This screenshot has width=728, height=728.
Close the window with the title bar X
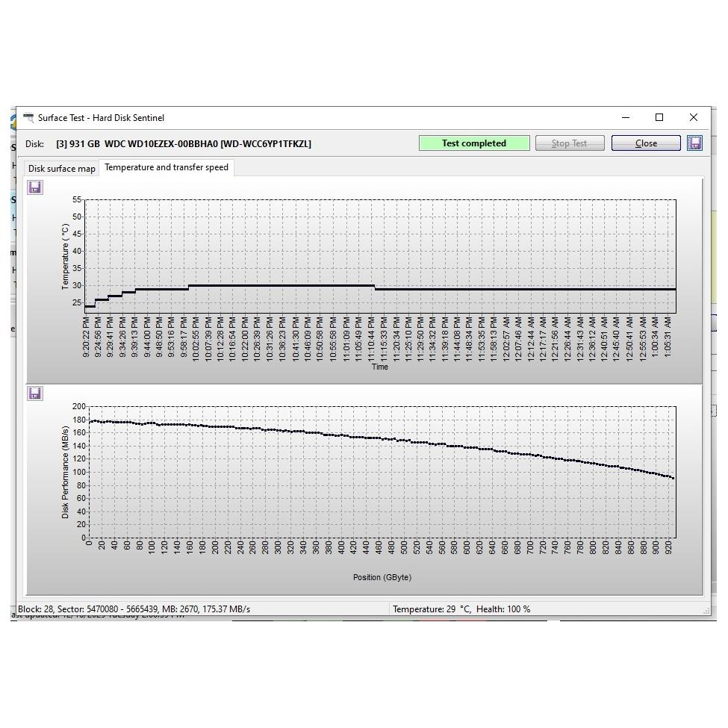(x=693, y=118)
